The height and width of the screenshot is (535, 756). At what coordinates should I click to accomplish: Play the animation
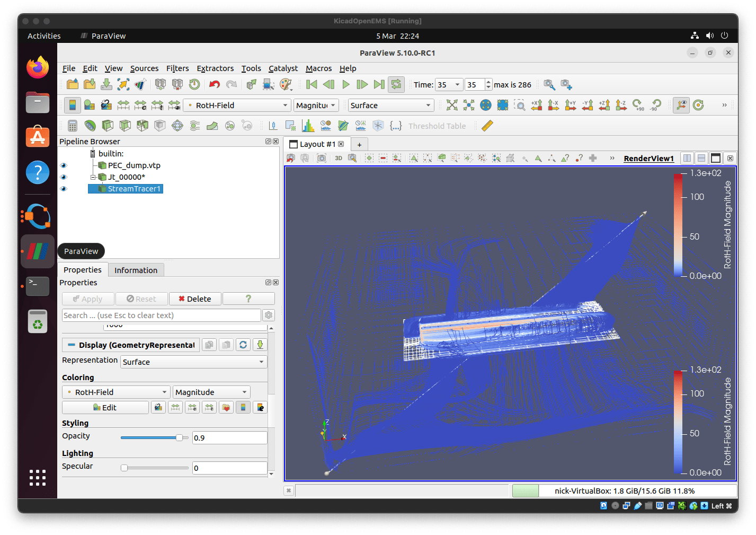click(x=346, y=84)
